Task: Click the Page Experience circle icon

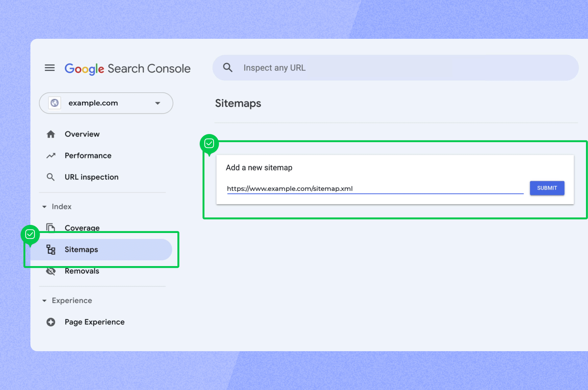Action: (51, 322)
